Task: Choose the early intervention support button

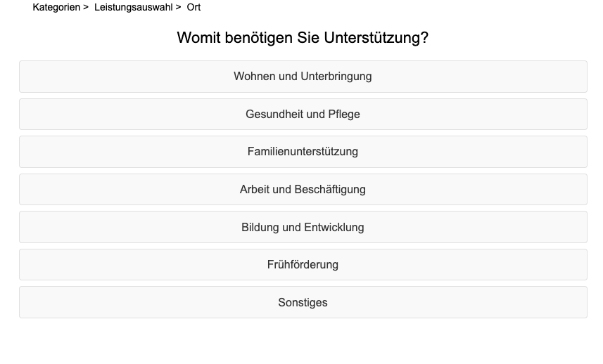Action: click(x=303, y=265)
